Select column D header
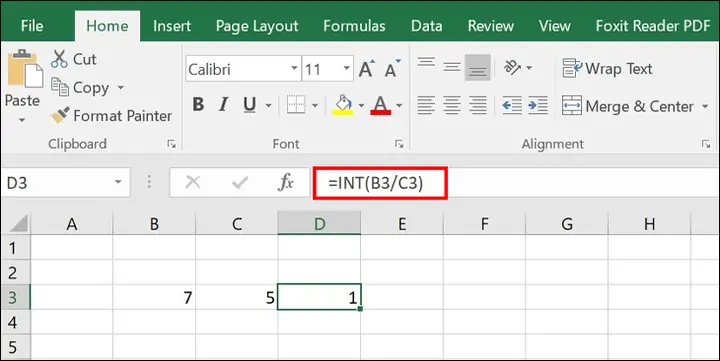The height and width of the screenshot is (361, 720). (x=319, y=224)
